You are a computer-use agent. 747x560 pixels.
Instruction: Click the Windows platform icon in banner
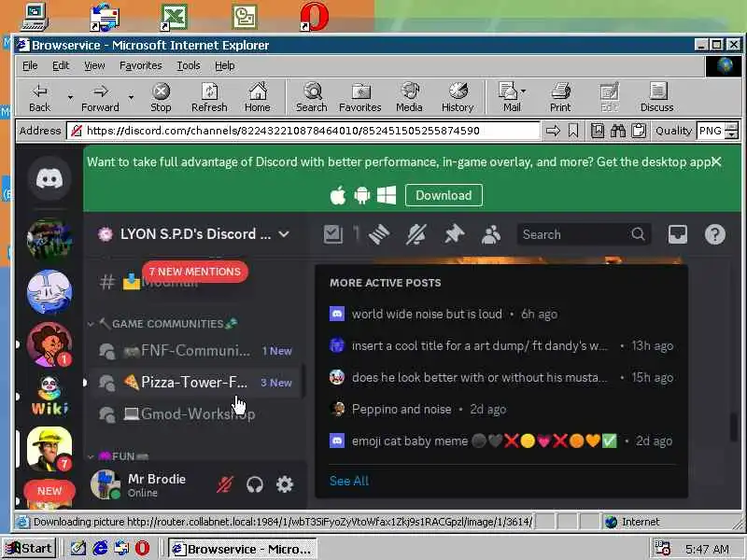click(x=387, y=195)
